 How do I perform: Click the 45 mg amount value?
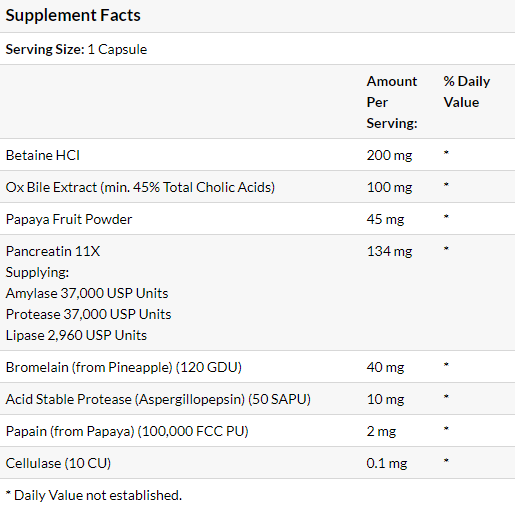pos(385,219)
